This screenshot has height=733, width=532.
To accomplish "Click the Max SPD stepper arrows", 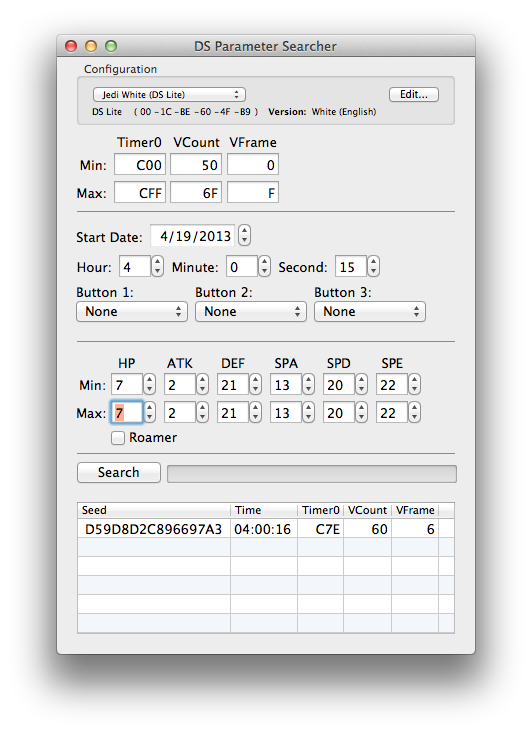I will (361, 412).
